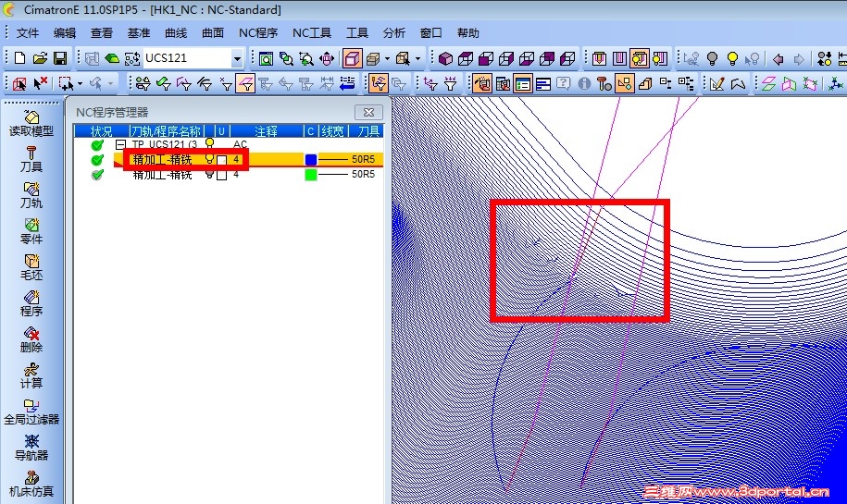Image resolution: width=847 pixels, height=504 pixels.
Task: Toggle the bulb on TP_UCS121 row
Action: (209, 143)
